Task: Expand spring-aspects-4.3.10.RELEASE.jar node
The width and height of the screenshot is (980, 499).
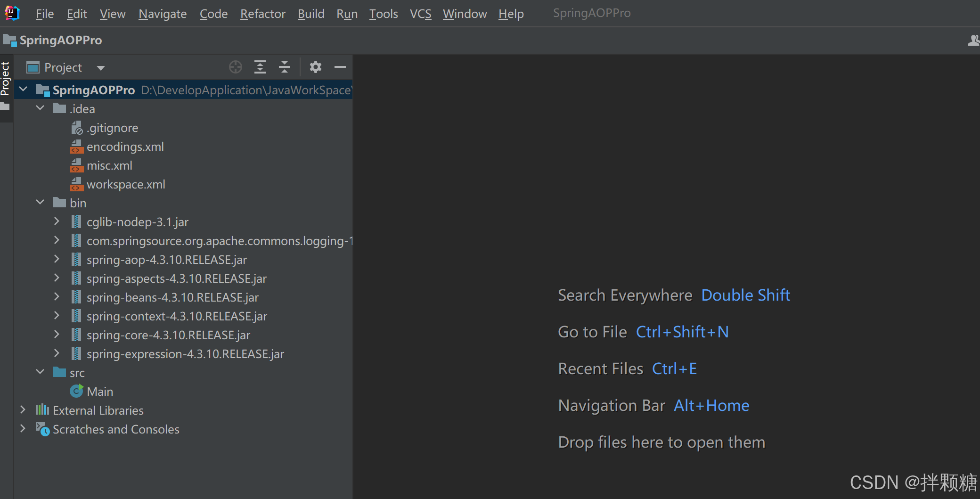Action: 57,278
